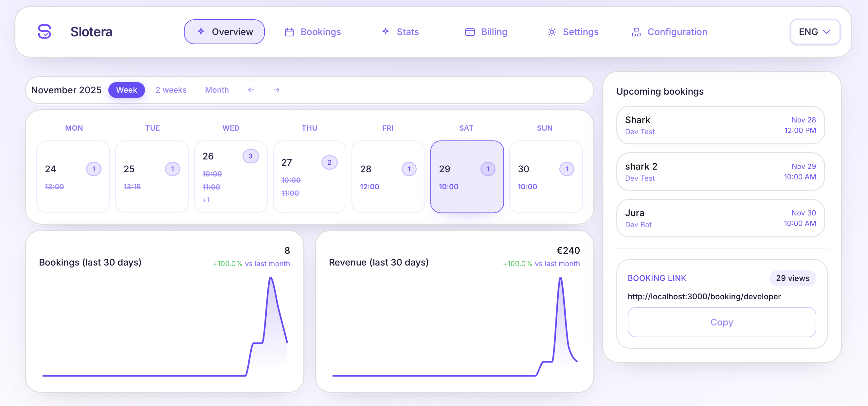Click the booking count badge on Thursday 27

(329, 162)
